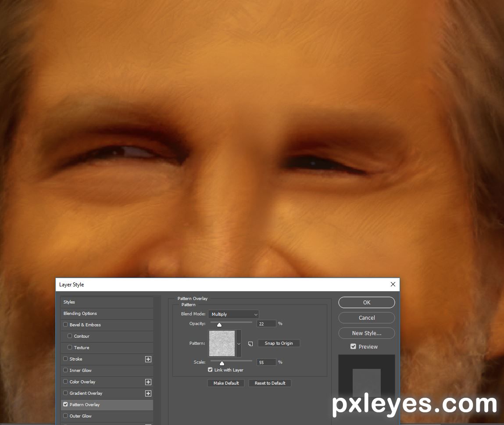Check the Gradient Overlay checkbox
Image resolution: width=504 pixels, height=425 pixels.
[65, 393]
